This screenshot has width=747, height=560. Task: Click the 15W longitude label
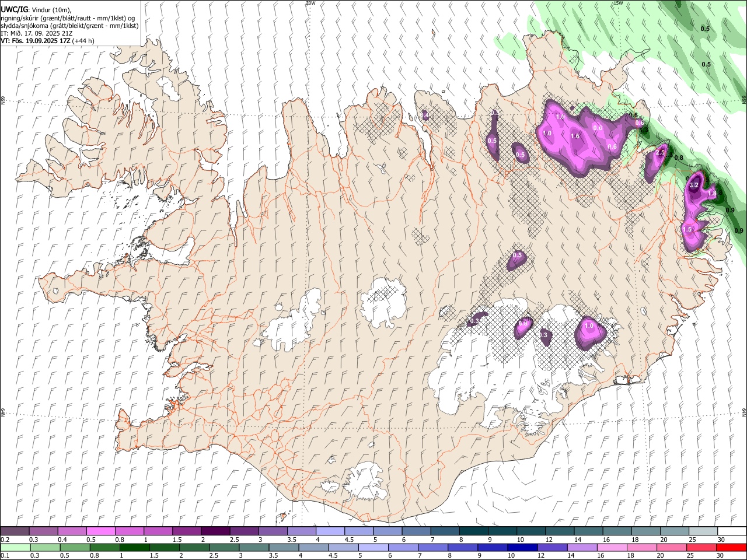pyautogui.click(x=618, y=3)
